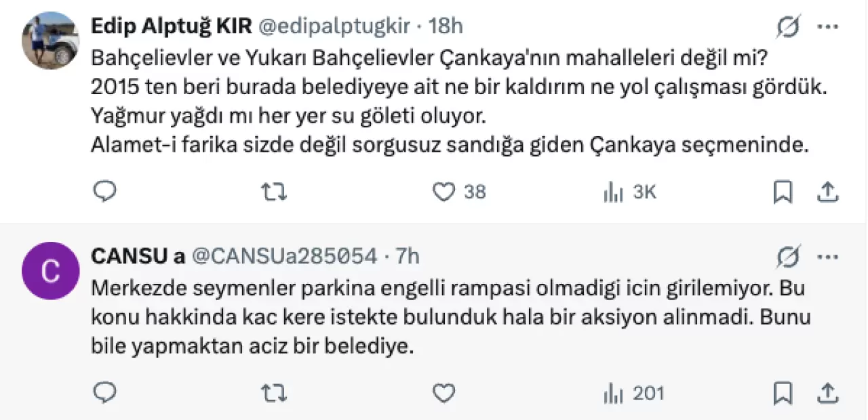Viewport: 868px width, 420px height.
Task: Retweet Edip Alptuğ KIR's post
Action: pos(273,192)
